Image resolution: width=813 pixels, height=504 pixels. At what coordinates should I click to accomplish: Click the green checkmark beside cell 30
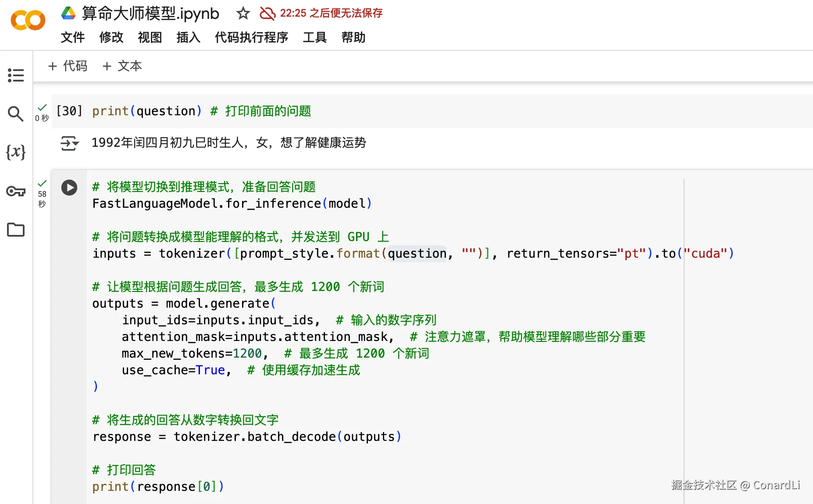pyautogui.click(x=42, y=107)
